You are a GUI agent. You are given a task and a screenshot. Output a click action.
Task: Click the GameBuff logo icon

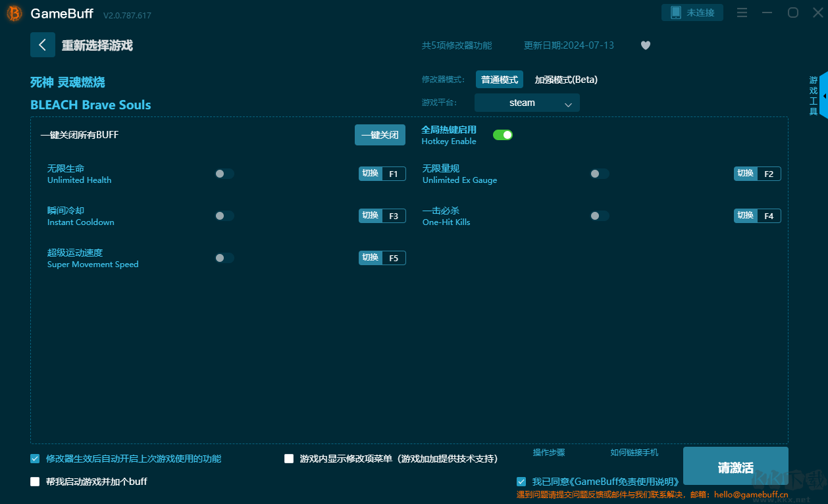(x=14, y=13)
